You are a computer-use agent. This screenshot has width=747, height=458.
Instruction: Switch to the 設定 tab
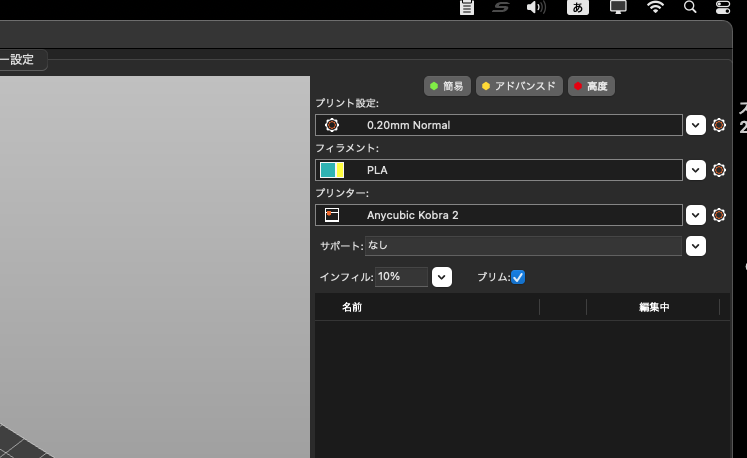click(22, 60)
